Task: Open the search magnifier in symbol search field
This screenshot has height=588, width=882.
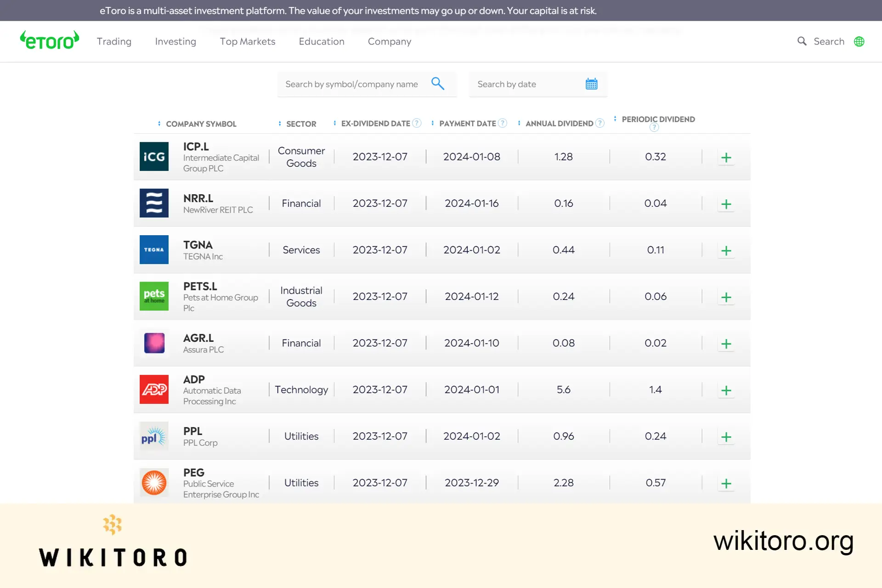Action: pyautogui.click(x=438, y=84)
